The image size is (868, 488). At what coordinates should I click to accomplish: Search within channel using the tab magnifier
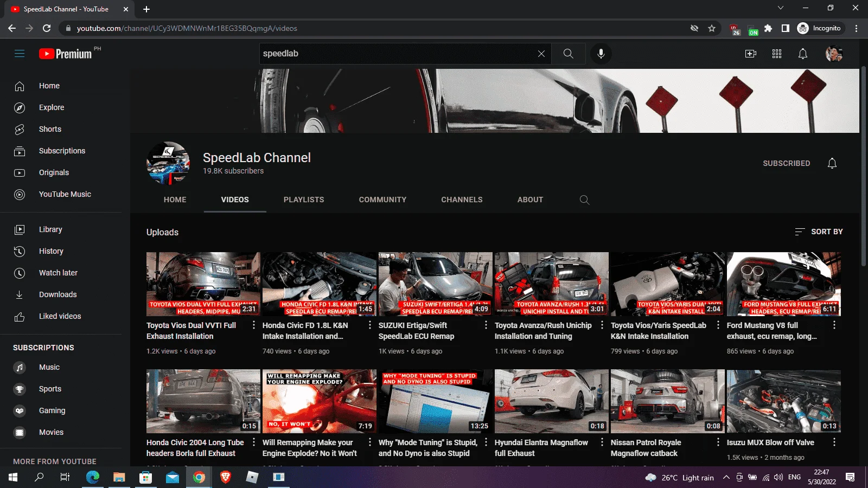pyautogui.click(x=584, y=200)
